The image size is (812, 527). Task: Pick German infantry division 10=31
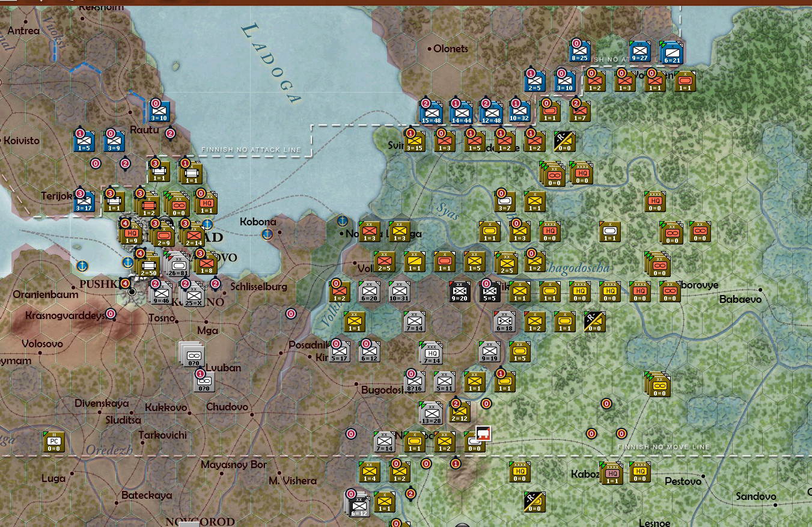pyautogui.click(x=400, y=291)
